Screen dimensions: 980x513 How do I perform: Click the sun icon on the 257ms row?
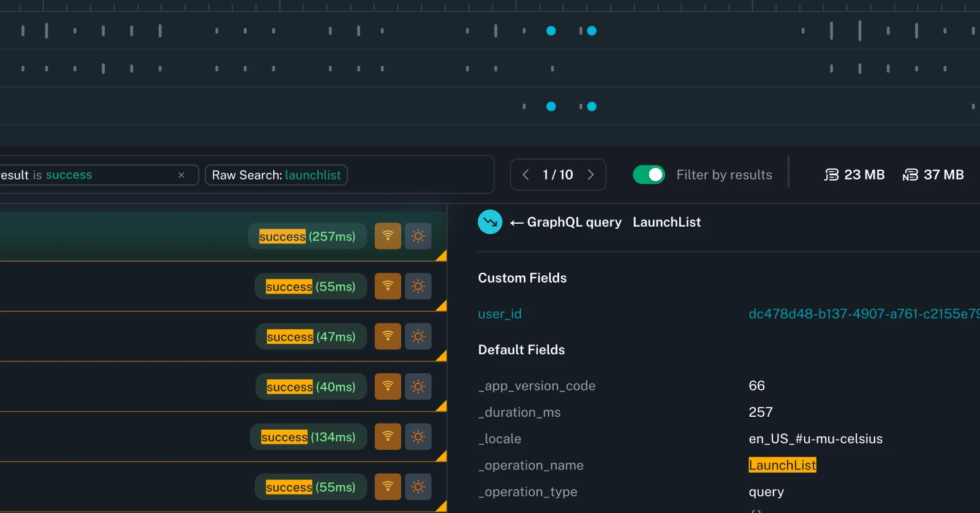click(418, 236)
